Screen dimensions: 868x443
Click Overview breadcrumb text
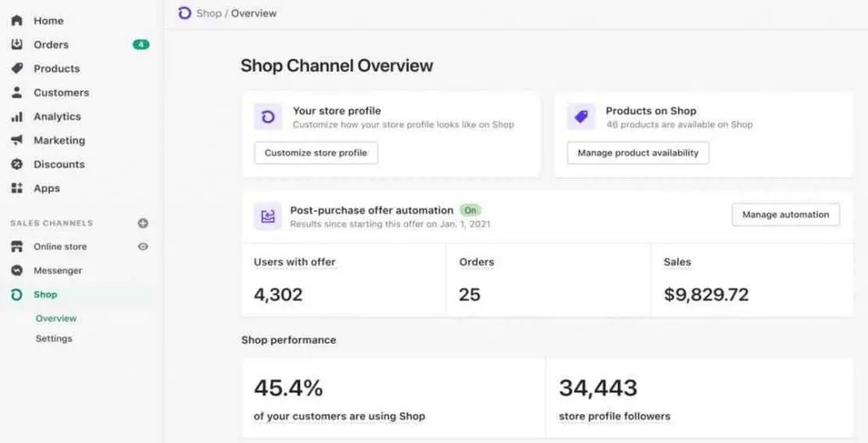[x=253, y=14]
